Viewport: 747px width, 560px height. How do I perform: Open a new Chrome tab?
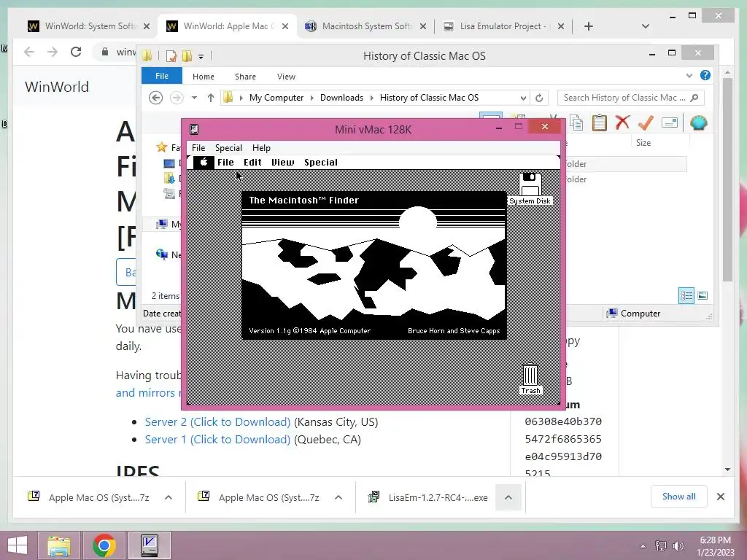(x=589, y=26)
